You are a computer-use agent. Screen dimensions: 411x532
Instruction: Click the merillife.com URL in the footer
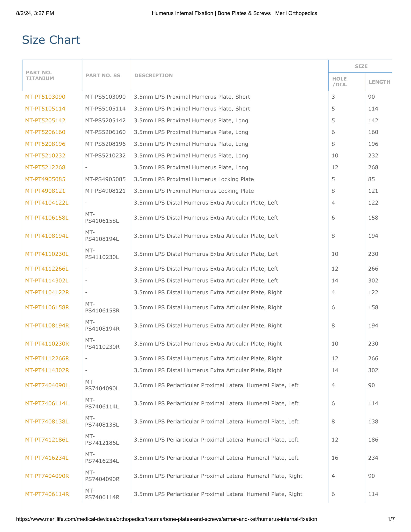pyautogui.click(x=167, y=519)
